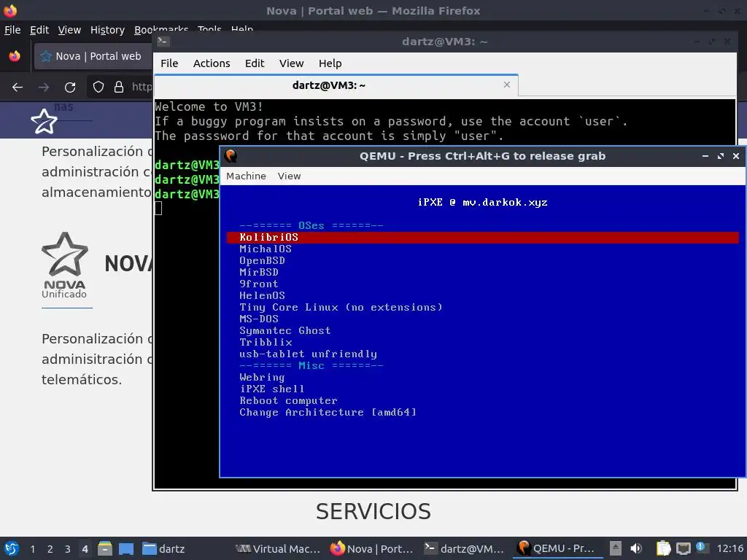This screenshot has width=747, height=560.
Task: Open terminal Edit menu
Action: [255, 63]
